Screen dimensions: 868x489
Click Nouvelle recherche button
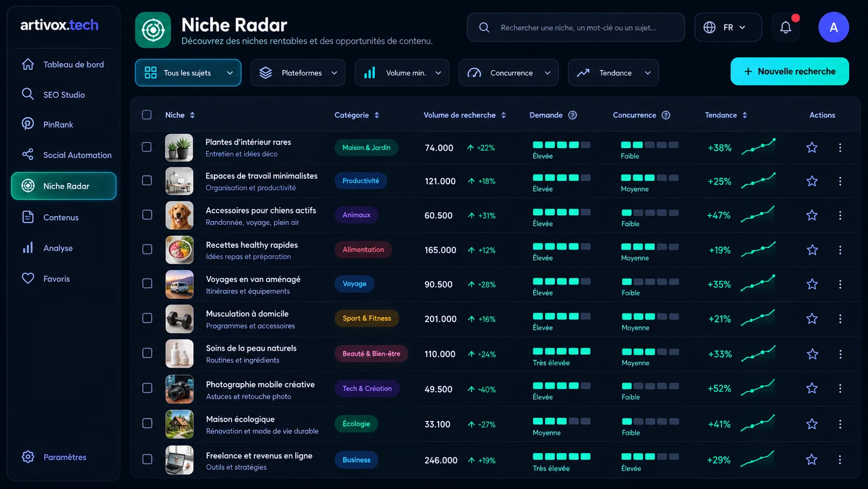coord(790,71)
